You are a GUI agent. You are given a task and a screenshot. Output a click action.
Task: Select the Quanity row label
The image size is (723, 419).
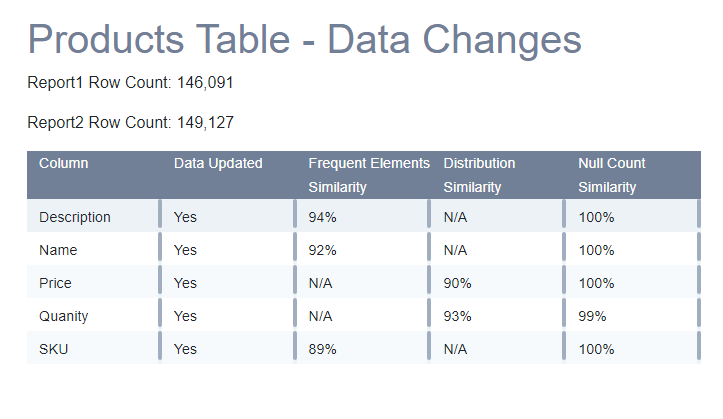[64, 316]
